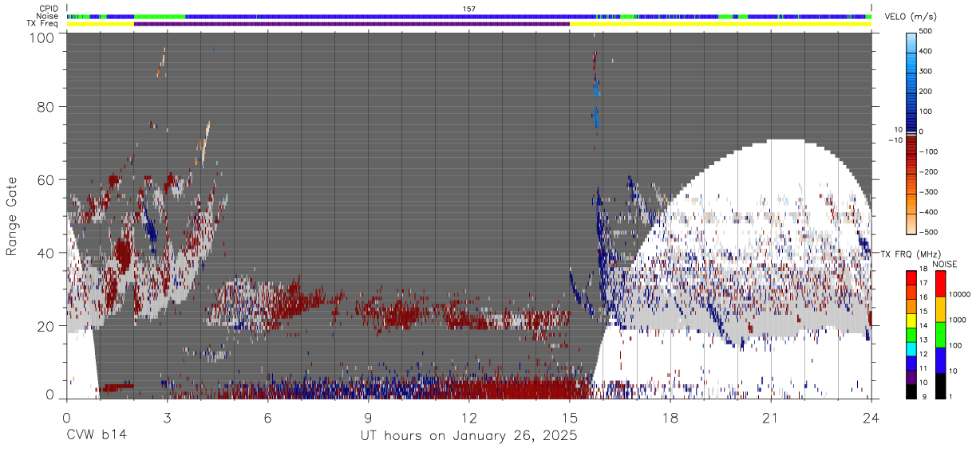
Task: Click the 21 tick on UT hours axis
Action: pyautogui.click(x=771, y=417)
